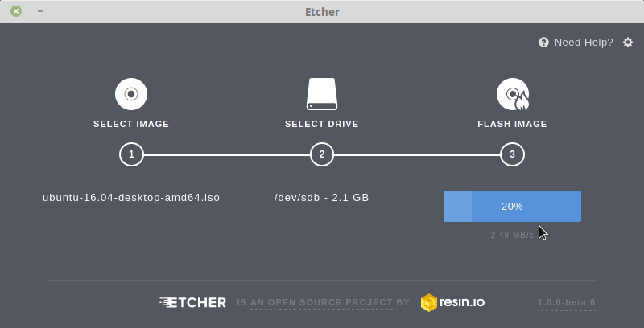Screen dimensions: 644x328
Task: Click the SELECT IMAGE step label
Action: 131,124
